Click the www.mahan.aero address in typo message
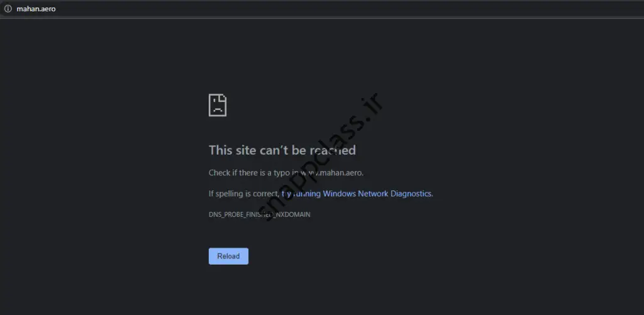644x315 pixels. click(333, 172)
